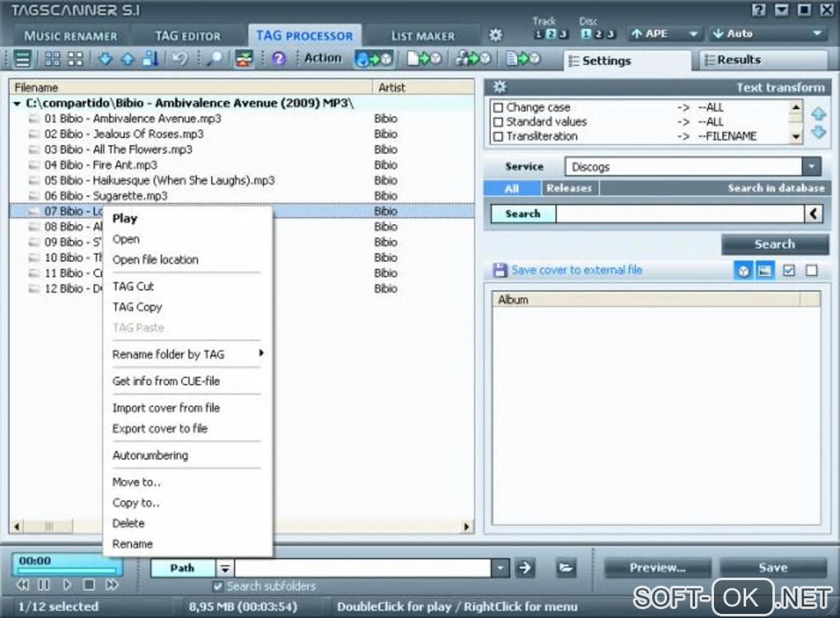Select the filename to tag action icon
This screenshot has width=840, height=618.
424,59
